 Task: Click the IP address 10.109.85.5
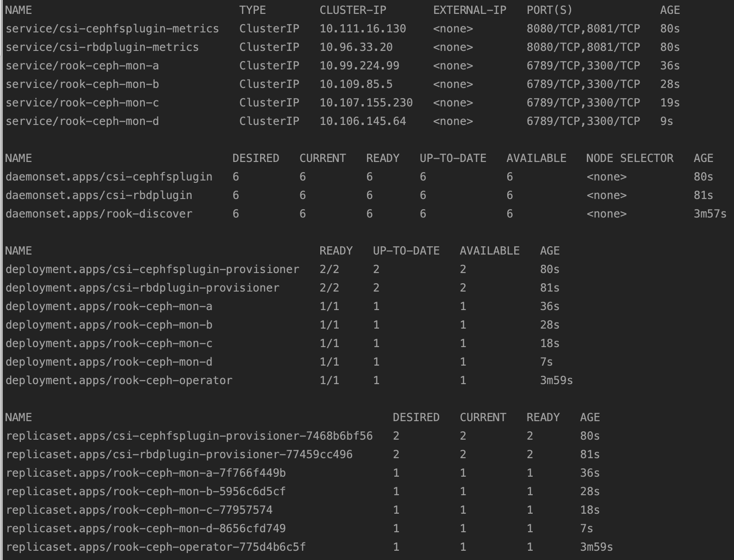click(356, 84)
